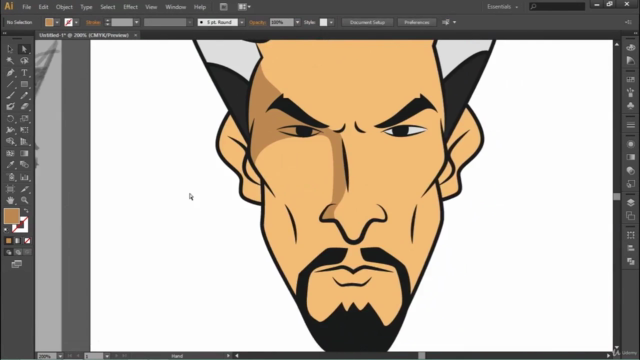The width and height of the screenshot is (640, 360).
Task: Select the Lasso tool
Action: pos(24,61)
